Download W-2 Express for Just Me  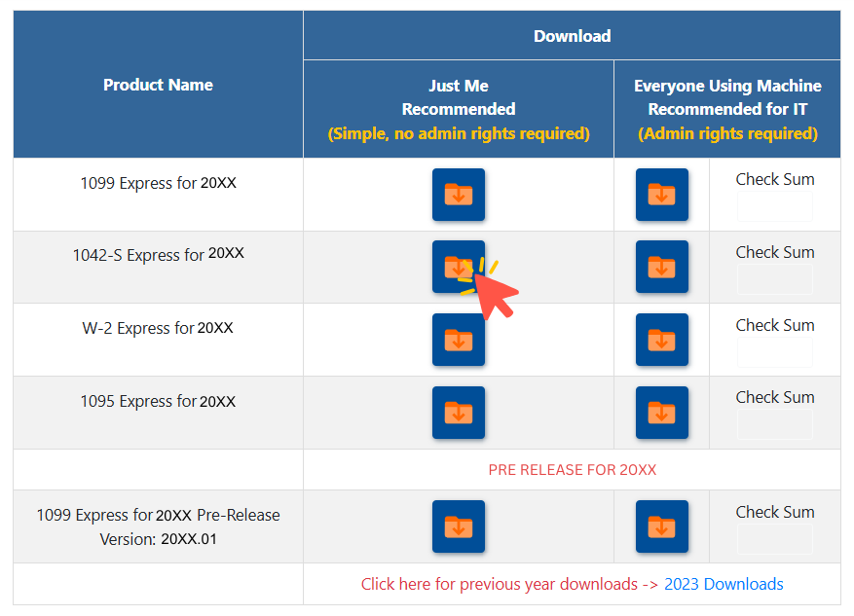click(458, 340)
